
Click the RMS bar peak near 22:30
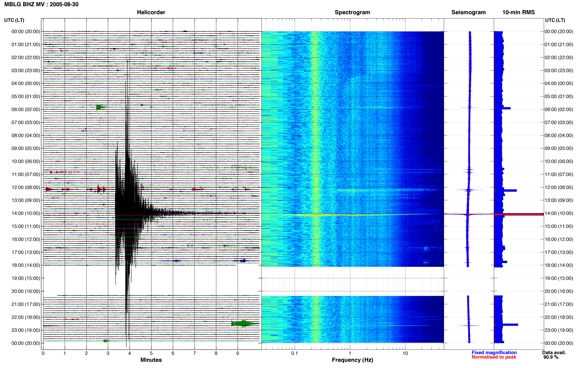(x=506, y=325)
